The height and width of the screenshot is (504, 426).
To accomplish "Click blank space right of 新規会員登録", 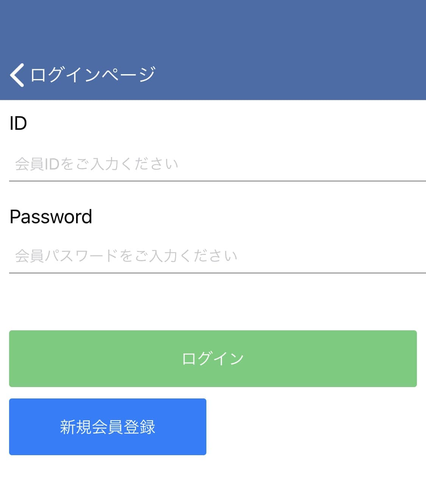I will 316,427.
